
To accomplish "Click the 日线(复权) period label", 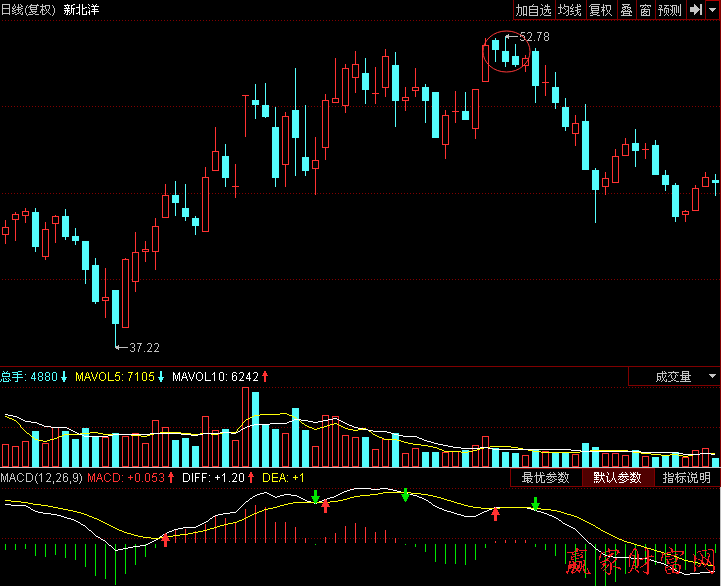I will [x=28, y=10].
